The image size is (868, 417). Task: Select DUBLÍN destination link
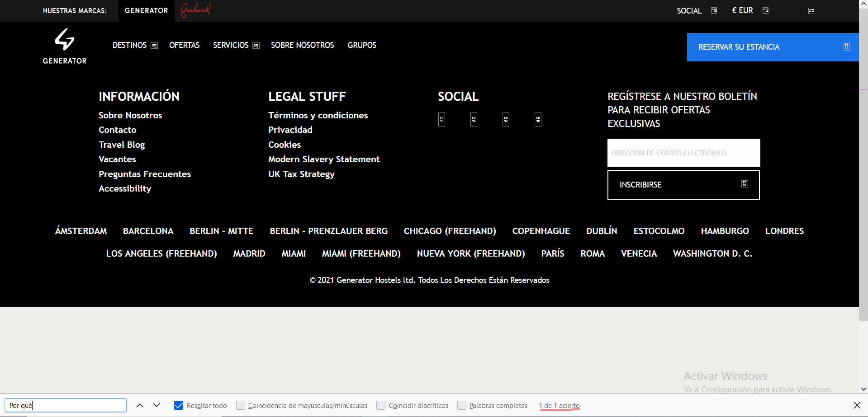[602, 231]
